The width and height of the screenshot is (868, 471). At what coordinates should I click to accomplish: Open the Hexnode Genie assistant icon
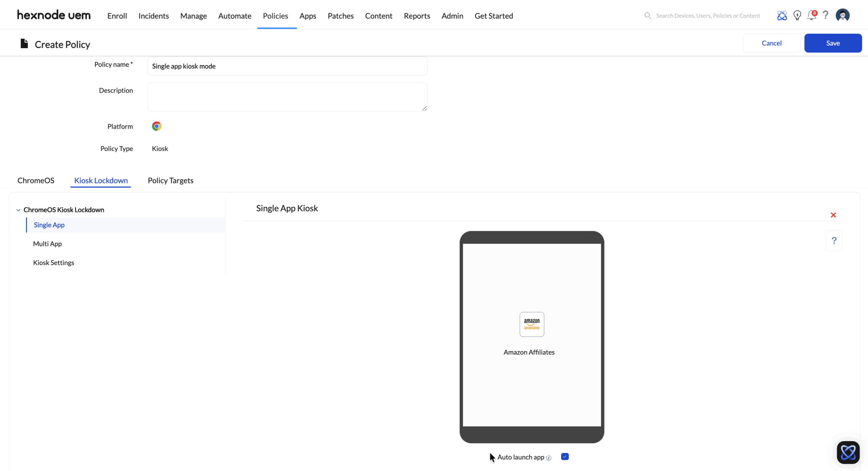click(782, 15)
